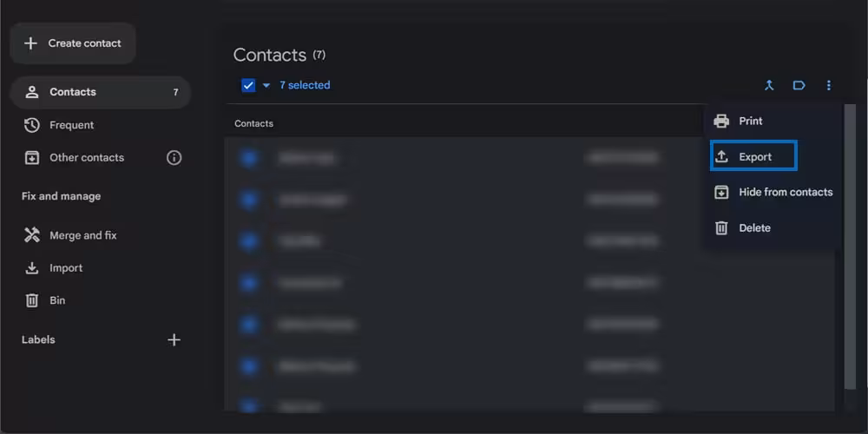The image size is (868, 434).
Task: Click the Create contact button
Action: tap(73, 43)
